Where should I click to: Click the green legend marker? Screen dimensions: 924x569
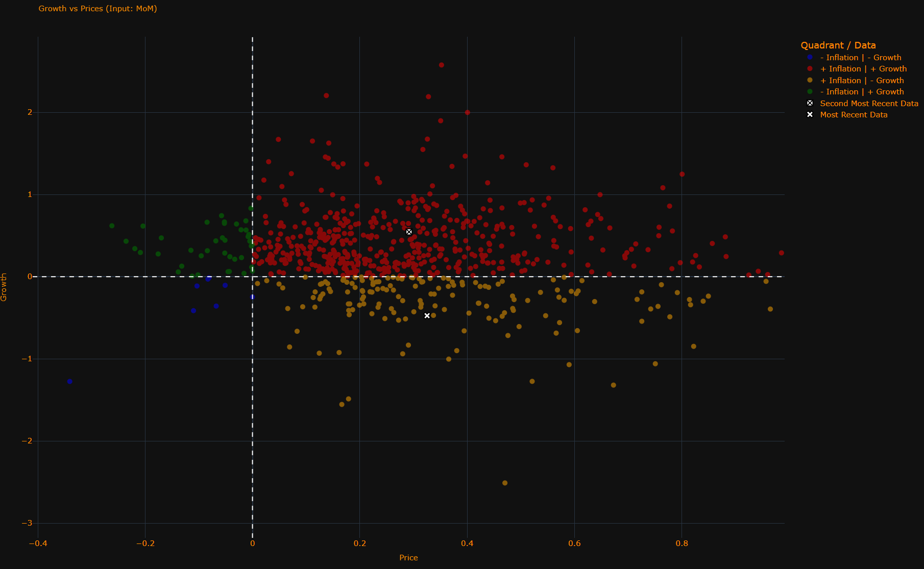pos(810,92)
